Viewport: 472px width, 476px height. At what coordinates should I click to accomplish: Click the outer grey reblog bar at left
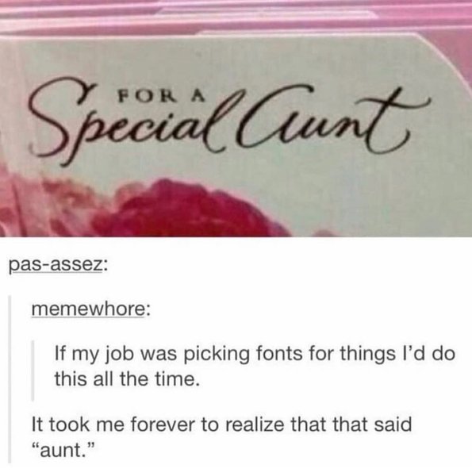coord(10,379)
